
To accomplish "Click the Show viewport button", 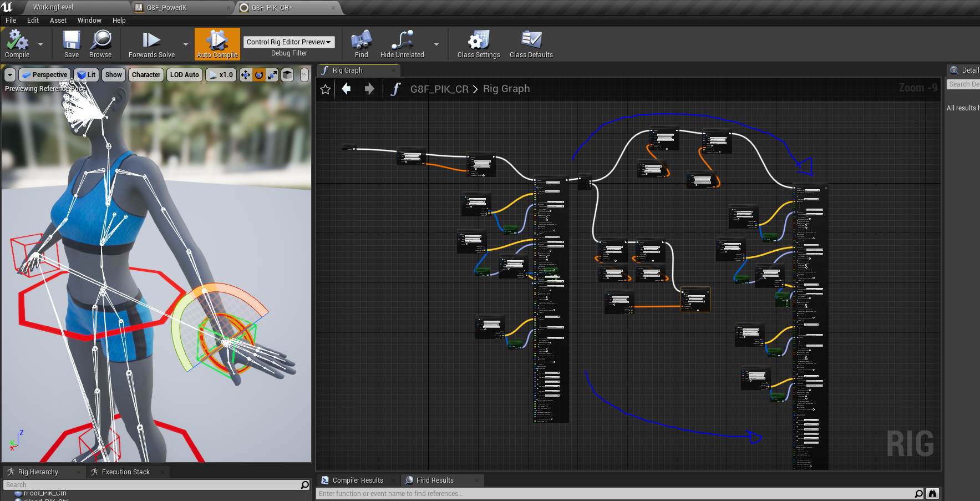I will coord(113,75).
